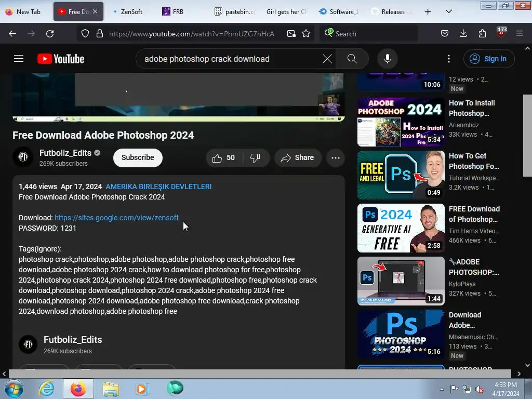Like the video with thumbs up

click(224, 158)
